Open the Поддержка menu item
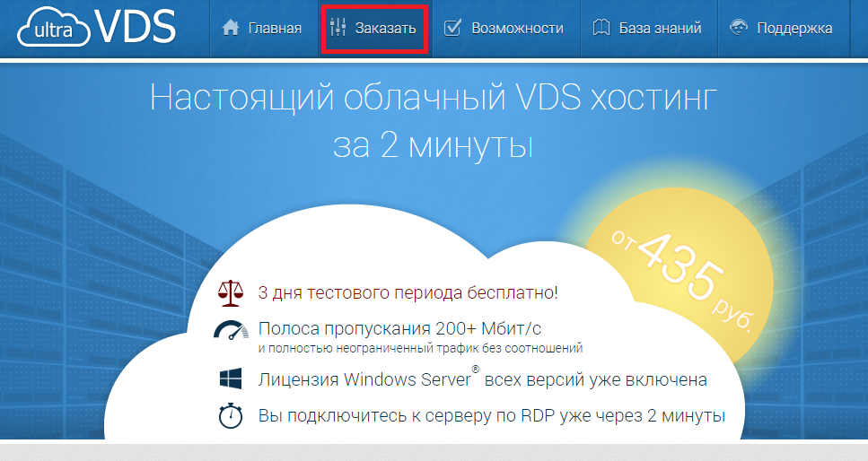The image size is (868, 461). (x=784, y=29)
